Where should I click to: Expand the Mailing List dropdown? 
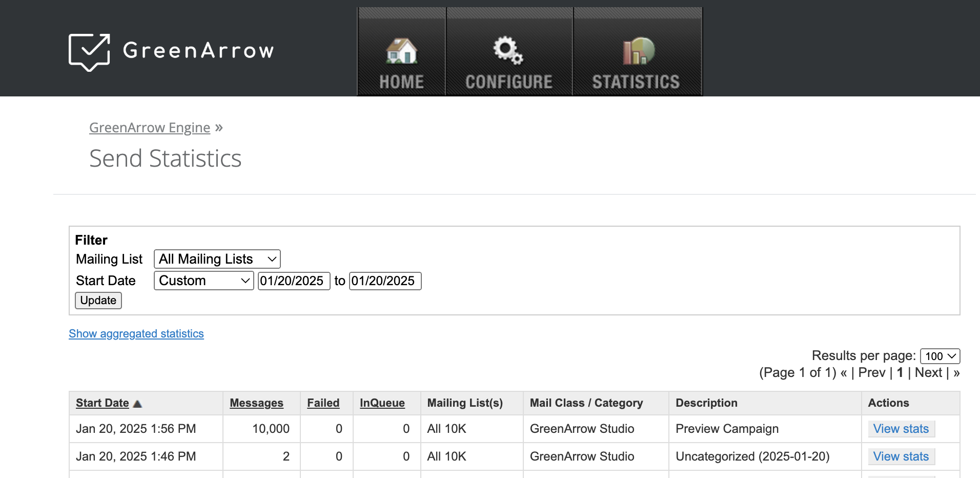[x=217, y=259]
